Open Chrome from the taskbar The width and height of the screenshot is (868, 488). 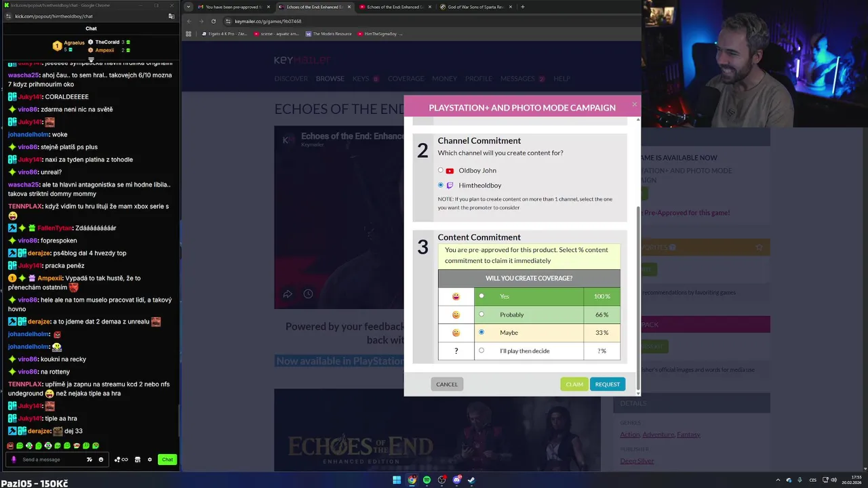[412, 480]
